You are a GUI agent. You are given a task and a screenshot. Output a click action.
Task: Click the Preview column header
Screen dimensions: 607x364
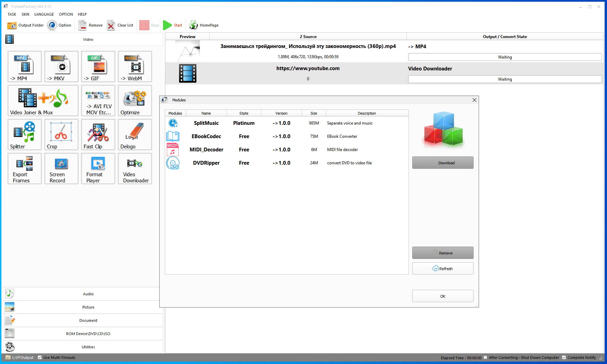tap(188, 37)
